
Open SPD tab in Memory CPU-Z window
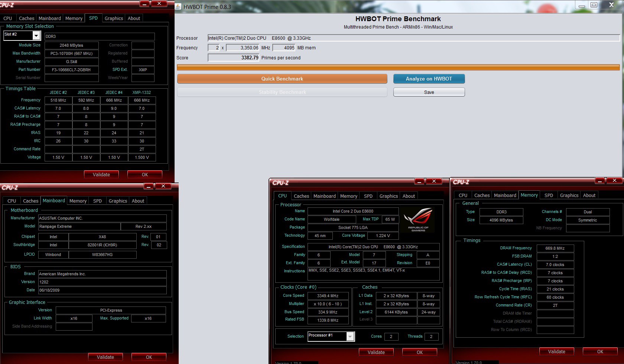(x=549, y=195)
